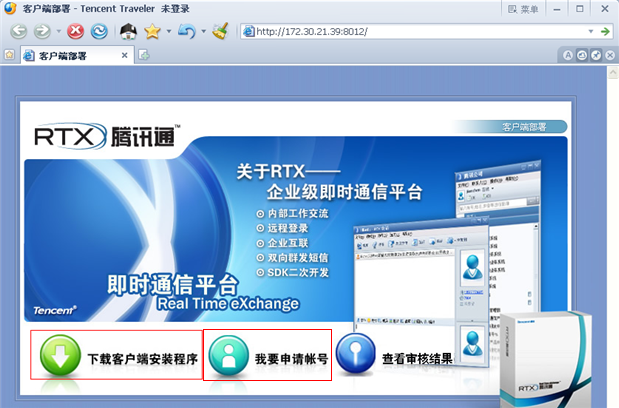This screenshot has height=408, width=619.
Task: Click the 双向群发短信 bullet text
Action: pos(298,258)
